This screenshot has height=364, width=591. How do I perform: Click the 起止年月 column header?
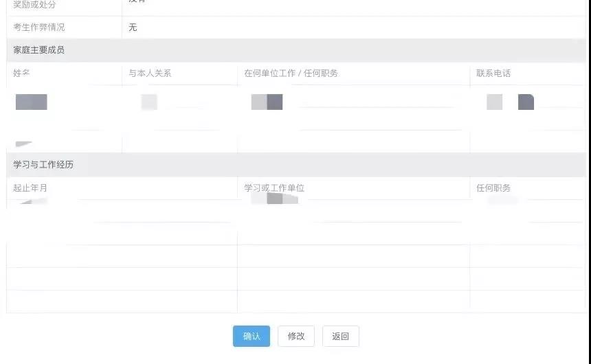pos(30,188)
